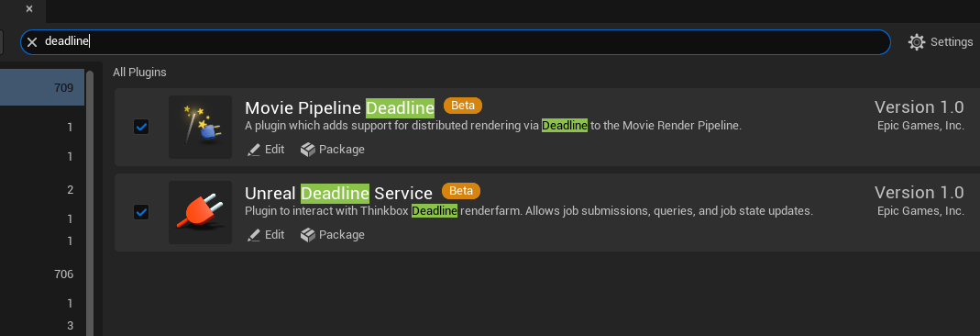Click 'Version 1.0' of Movie Pipeline Deadline
Image resolution: width=980 pixels, height=336 pixels.
[x=919, y=107]
